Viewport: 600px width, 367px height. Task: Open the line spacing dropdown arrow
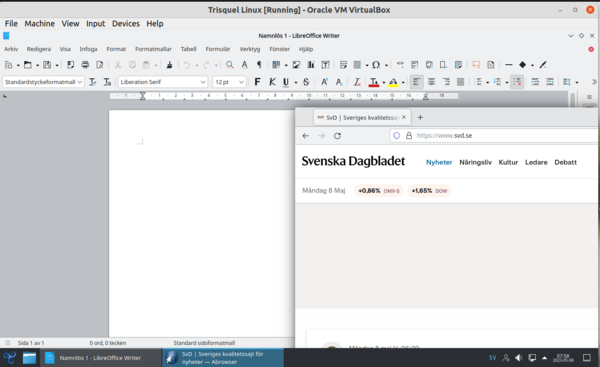tap(577, 82)
